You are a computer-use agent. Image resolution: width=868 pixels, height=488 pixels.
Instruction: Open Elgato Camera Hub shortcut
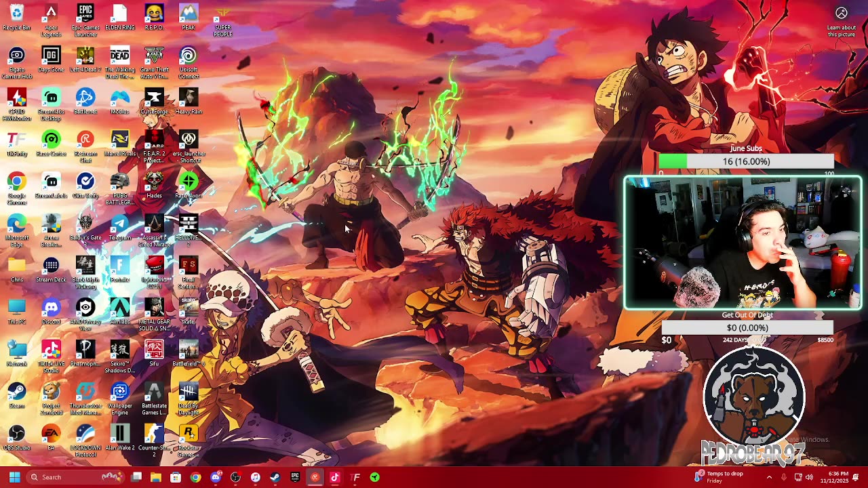pos(16,62)
